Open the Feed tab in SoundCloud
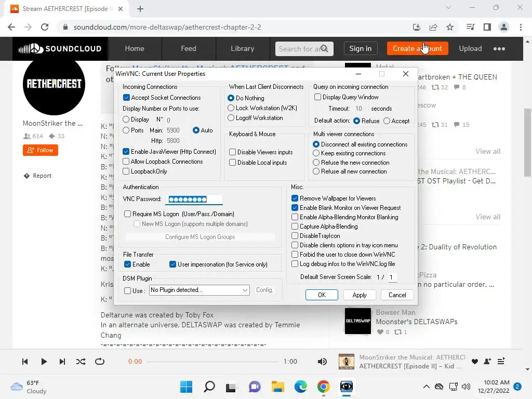532x399 pixels. point(188,48)
